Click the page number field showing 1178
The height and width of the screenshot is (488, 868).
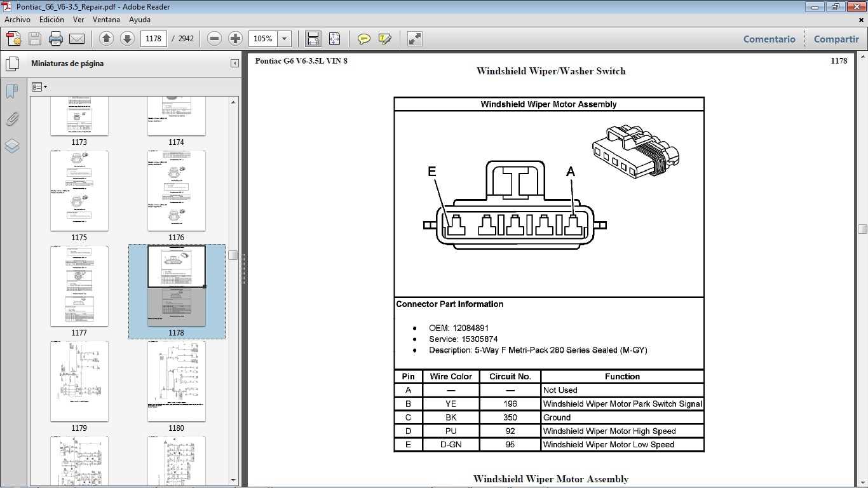tap(153, 39)
